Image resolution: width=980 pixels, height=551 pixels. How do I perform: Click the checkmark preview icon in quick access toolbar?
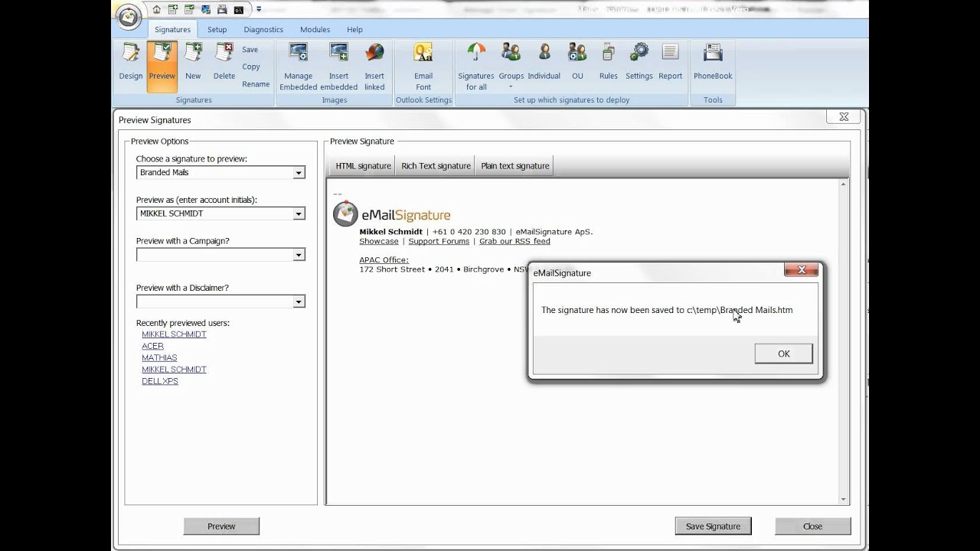click(x=189, y=10)
